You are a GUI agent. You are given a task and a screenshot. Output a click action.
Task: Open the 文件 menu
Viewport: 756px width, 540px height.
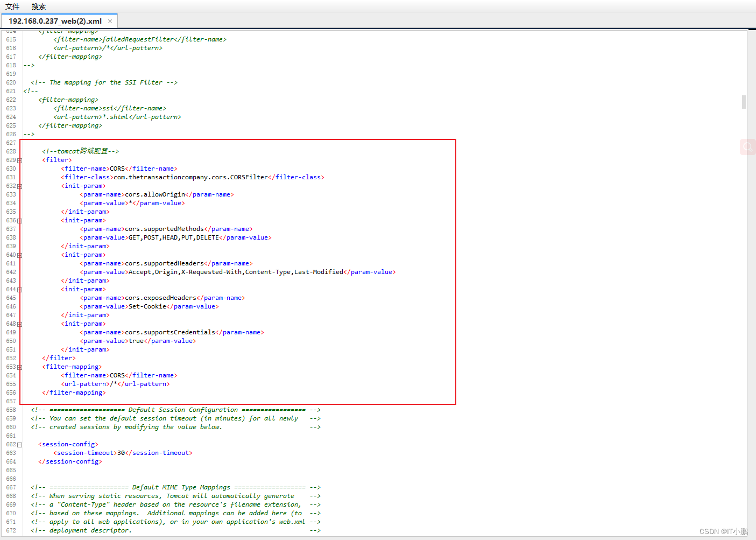(12, 6)
